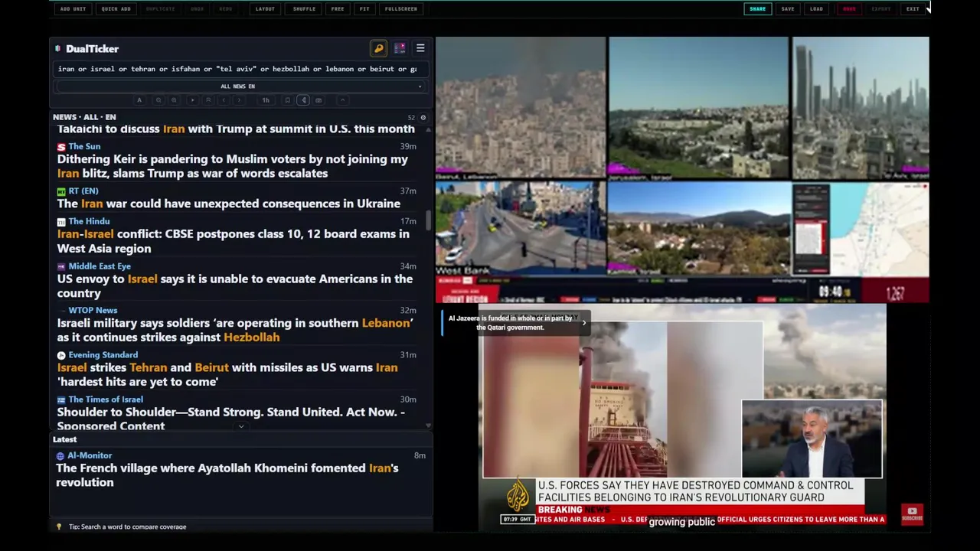This screenshot has width=980, height=551.
Task: Expand the Al Jazeera funding notice arrow
Action: coord(583,323)
